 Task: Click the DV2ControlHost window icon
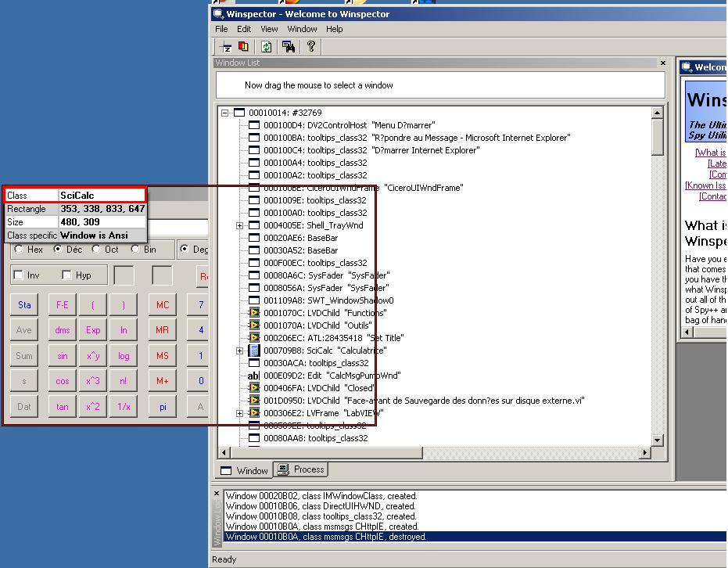pyautogui.click(x=254, y=125)
